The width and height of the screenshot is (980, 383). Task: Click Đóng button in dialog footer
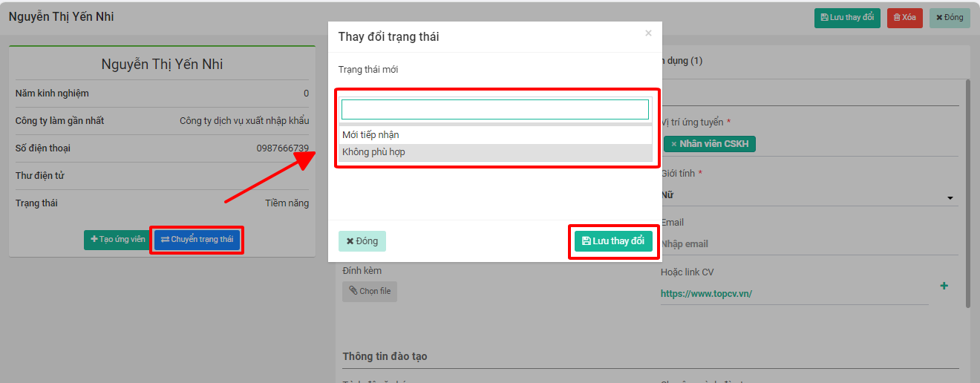(362, 241)
